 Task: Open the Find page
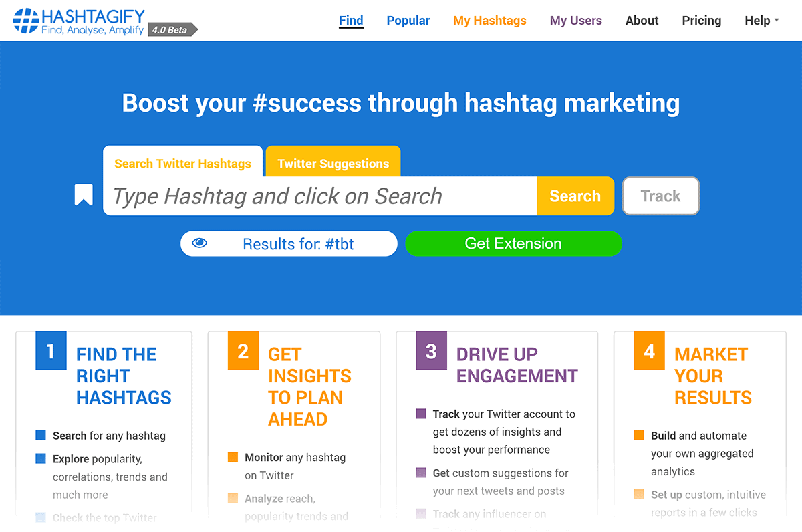click(x=351, y=21)
